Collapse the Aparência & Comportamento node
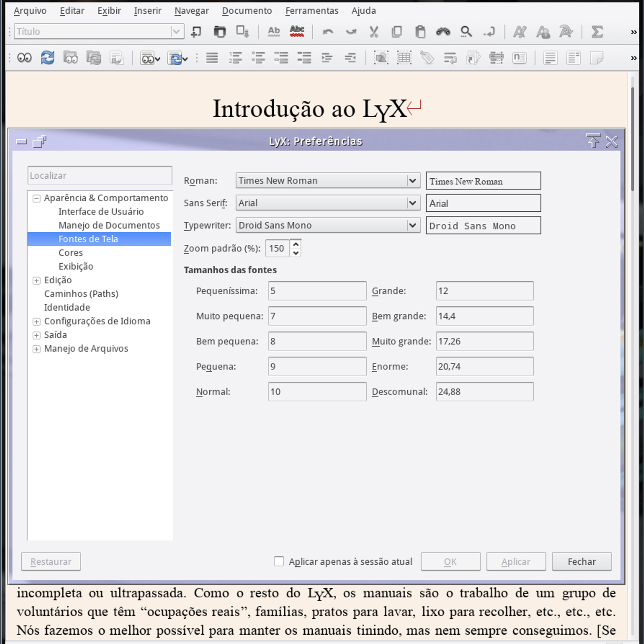Screen dimensions: 644x644 tap(37, 198)
